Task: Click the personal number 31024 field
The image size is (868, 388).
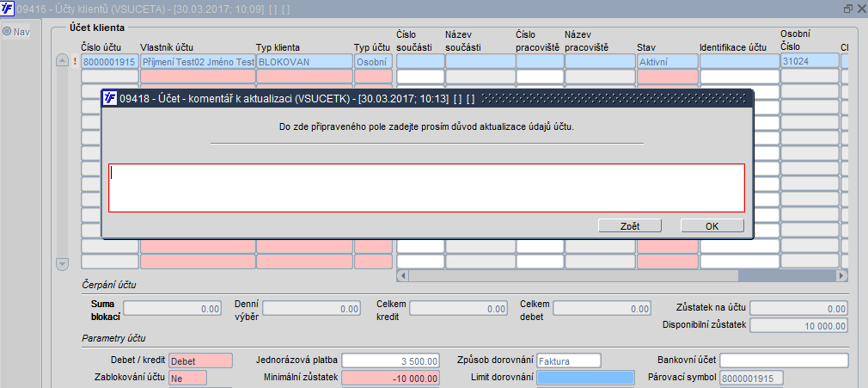Action: point(810,60)
